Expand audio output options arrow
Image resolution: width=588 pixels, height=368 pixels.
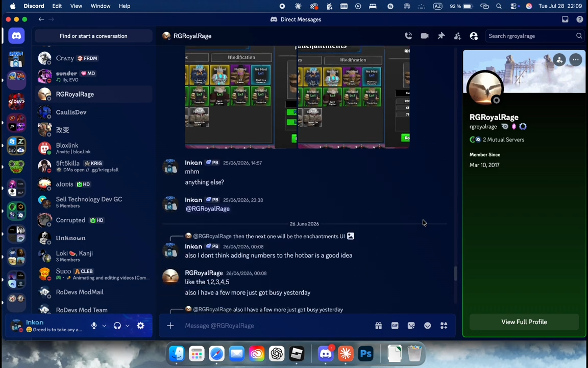[x=128, y=326]
